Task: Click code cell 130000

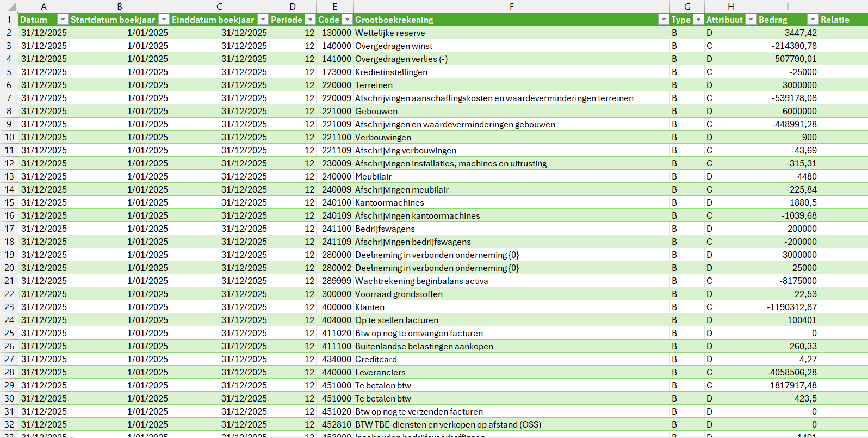Action: 334,33
